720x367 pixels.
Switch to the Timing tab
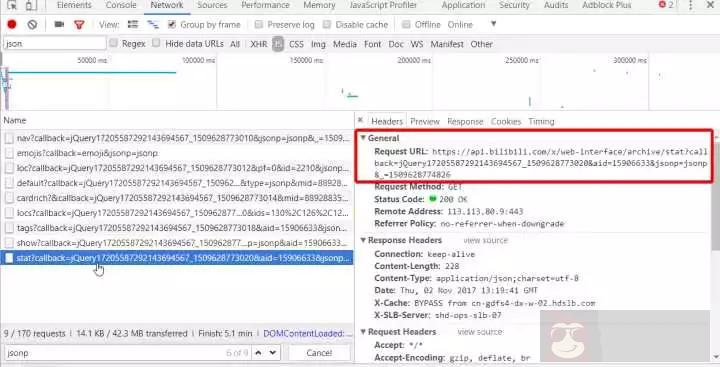click(x=541, y=121)
